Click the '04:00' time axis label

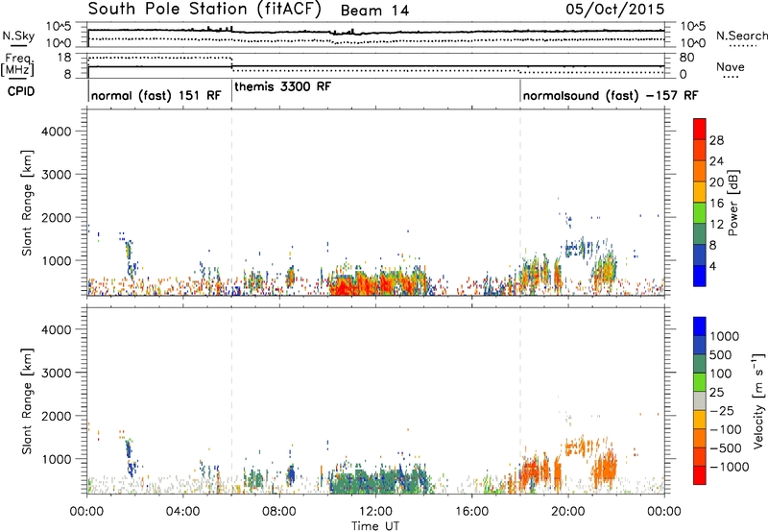click(183, 512)
